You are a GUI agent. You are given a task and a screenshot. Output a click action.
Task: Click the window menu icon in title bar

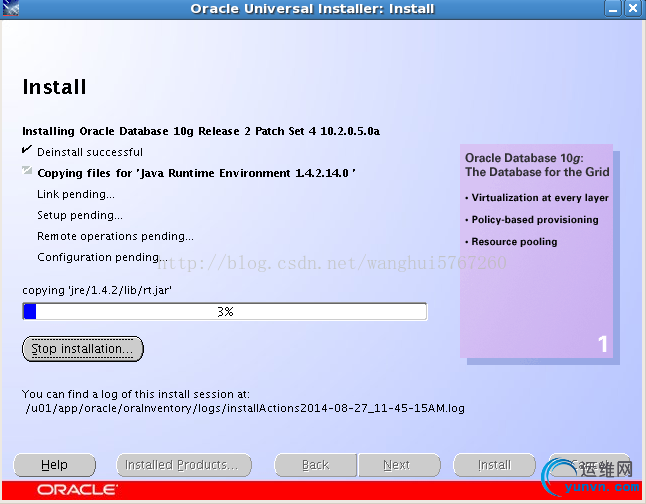(10, 8)
